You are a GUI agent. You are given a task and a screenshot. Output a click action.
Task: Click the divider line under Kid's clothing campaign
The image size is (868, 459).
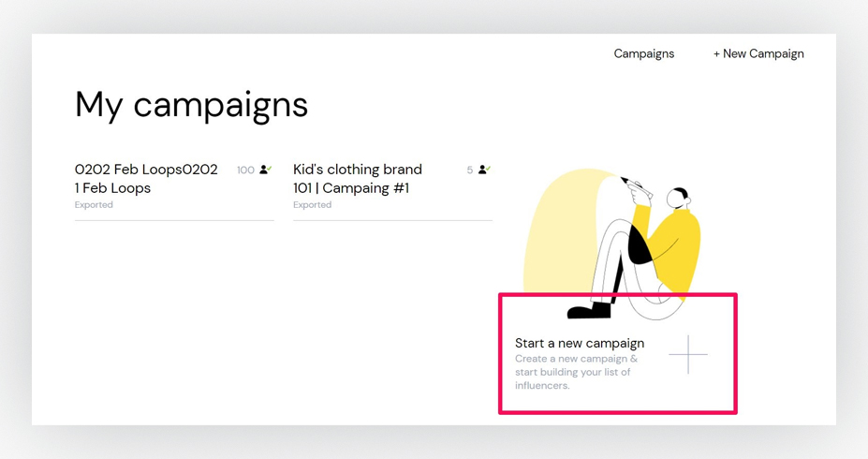click(x=392, y=220)
